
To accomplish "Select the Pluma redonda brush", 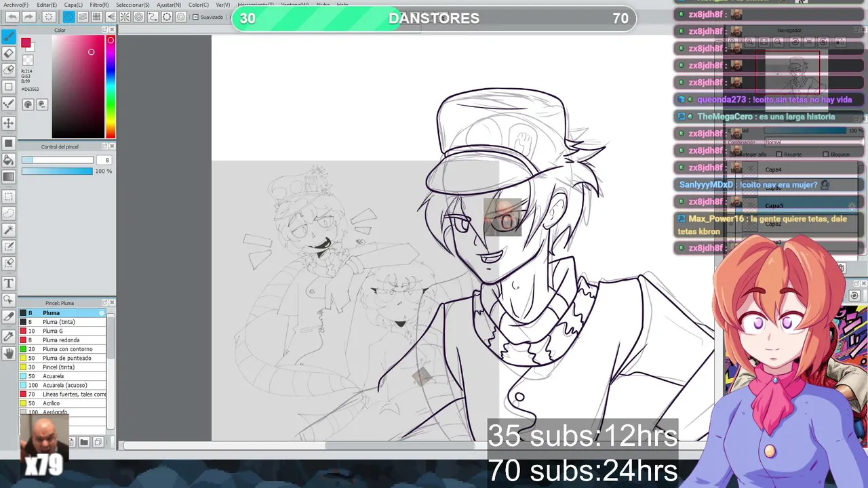I will point(62,340).
